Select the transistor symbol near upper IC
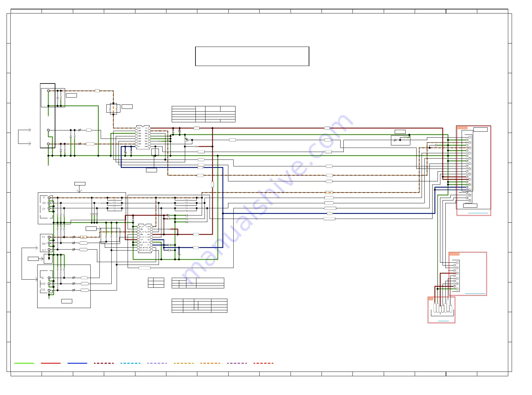The width and height of the screenshot is (532, 395). click(186, 140)
